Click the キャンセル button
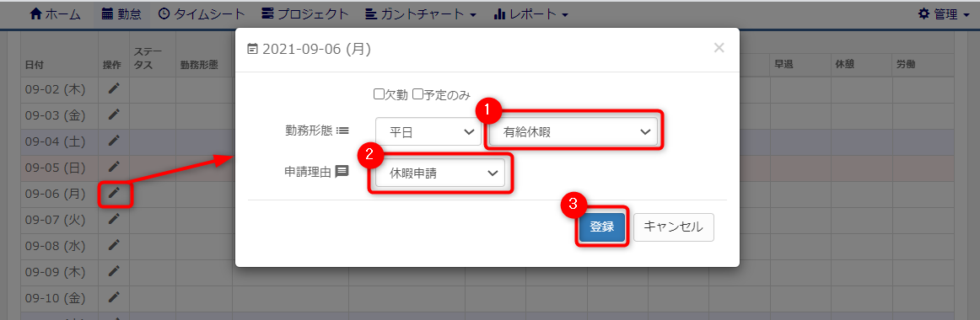 tap(674, 227)
